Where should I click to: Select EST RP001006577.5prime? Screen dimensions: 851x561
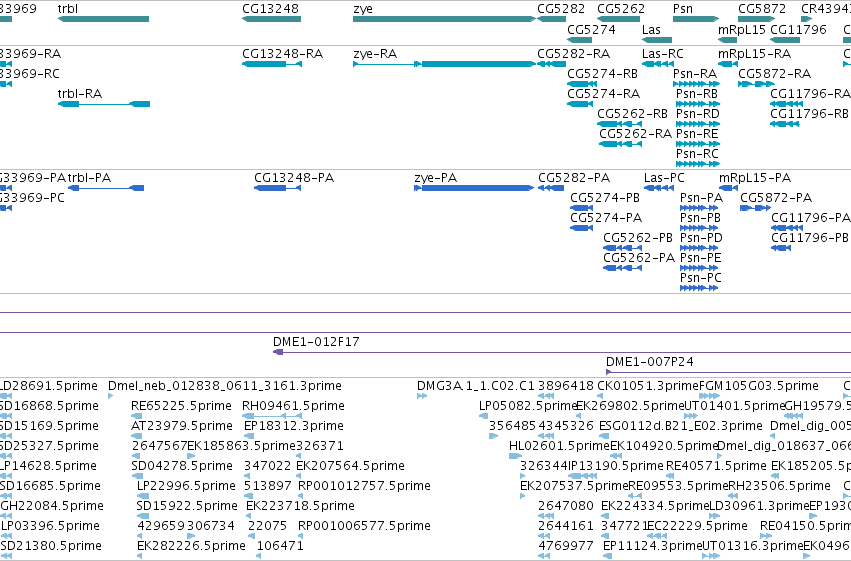[300, 536]
